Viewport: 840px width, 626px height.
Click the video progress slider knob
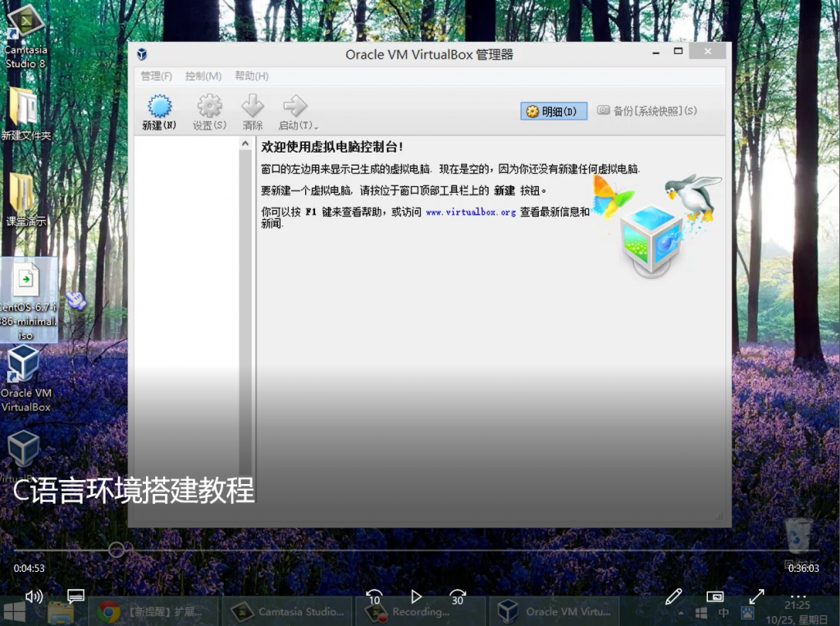pyautogui.click(x=116, y=550)
